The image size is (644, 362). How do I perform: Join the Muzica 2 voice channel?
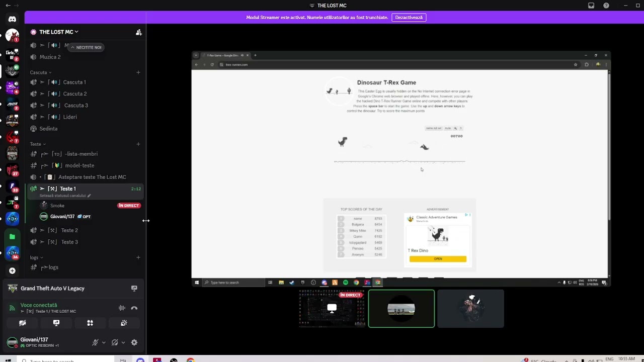pyautogui.click(x=86, y=57)
